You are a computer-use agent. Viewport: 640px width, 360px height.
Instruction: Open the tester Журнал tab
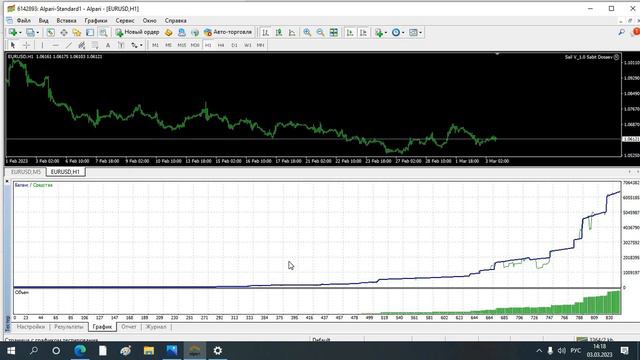pyautogui.click(x=156, y=327)
